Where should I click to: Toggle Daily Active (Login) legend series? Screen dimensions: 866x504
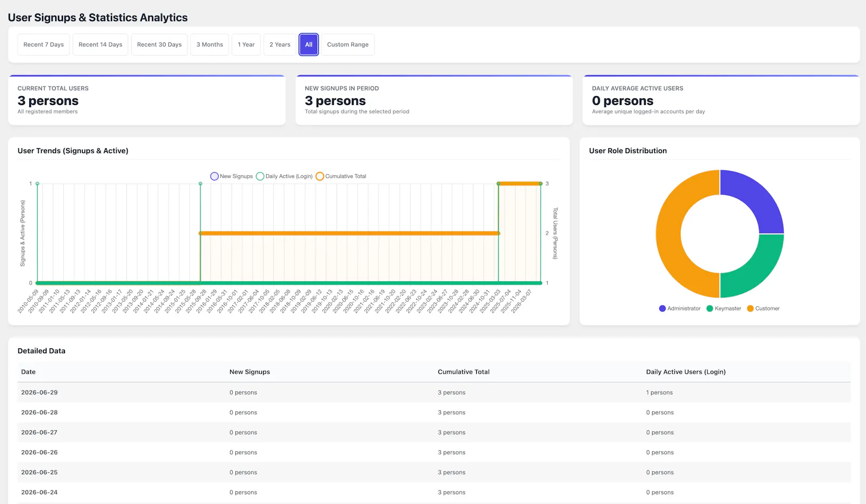tap(284, 176)
